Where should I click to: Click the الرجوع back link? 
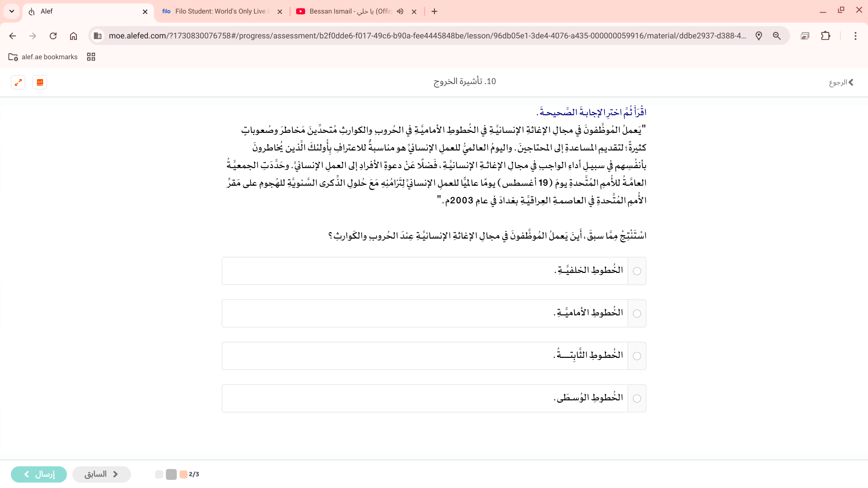point(841,82)
